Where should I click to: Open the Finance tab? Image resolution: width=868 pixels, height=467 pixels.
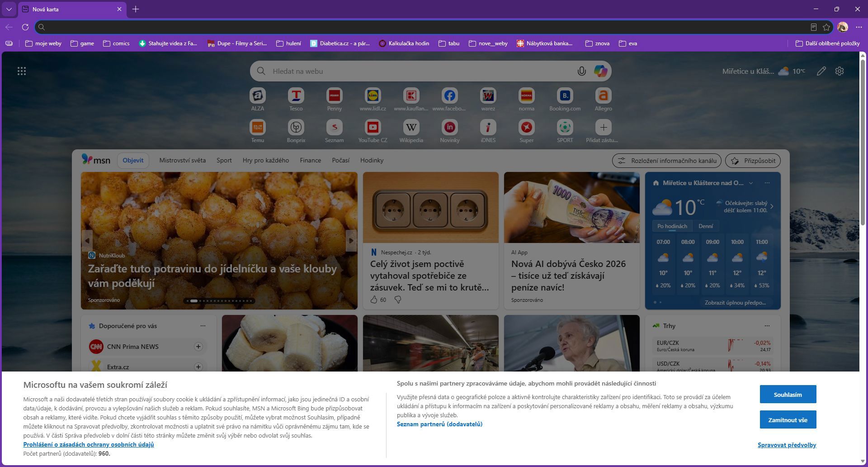click(310, 160)
